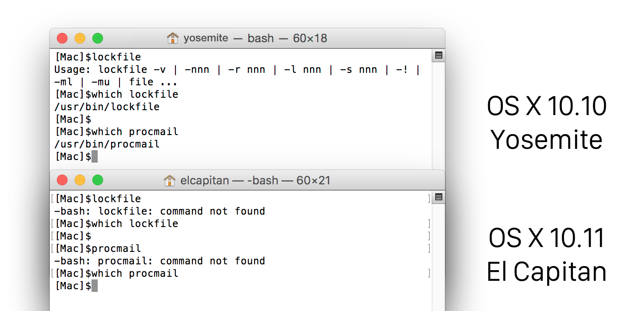This screenshot has width=644, height=311.
Task: Click the /usr/bin/procmail output line
Action: coord(107,144)
